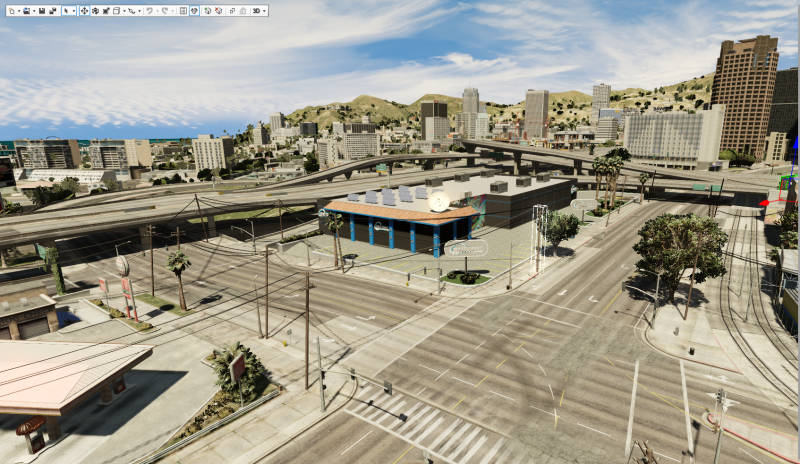Click the Paste toolbar icon
The width and height of the screenshot is (800, 464).
(x=243, y=11)
